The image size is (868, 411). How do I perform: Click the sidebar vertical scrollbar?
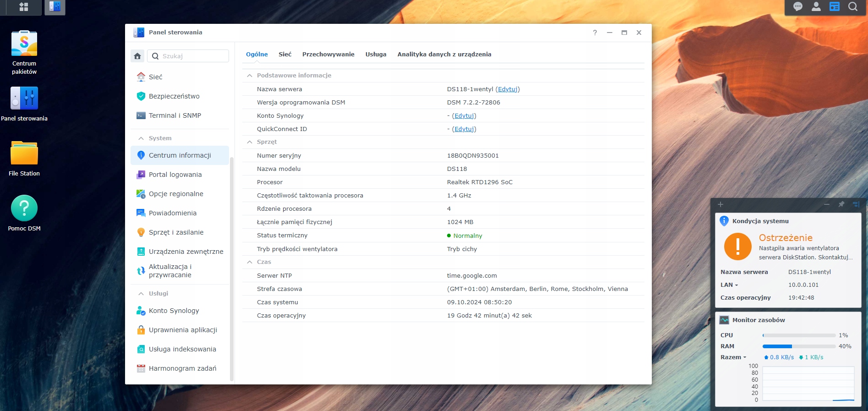pos(232,269)
